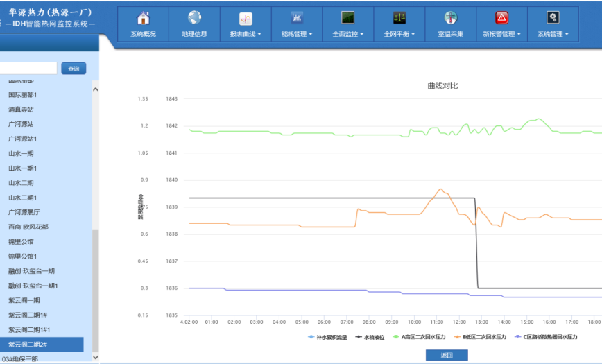The image size is (602, 364).
Task: Click the 地理信息 globe icon
Action: [x=194, y=19]
